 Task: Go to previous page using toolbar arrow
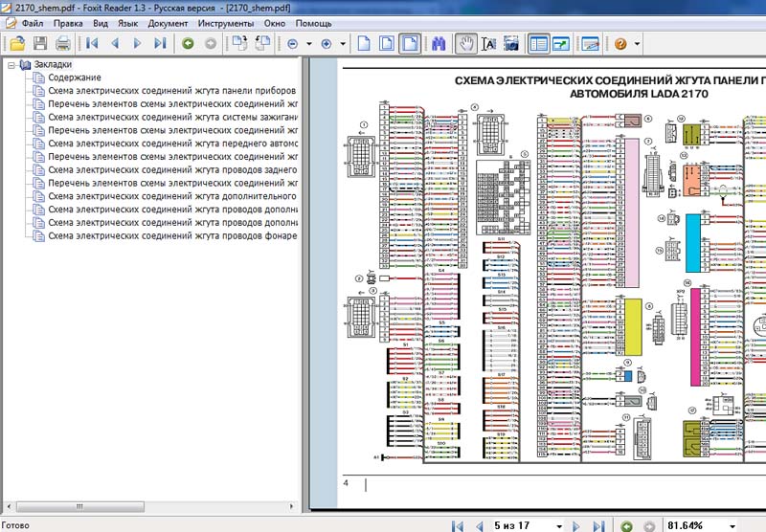(x=115, y=44)
